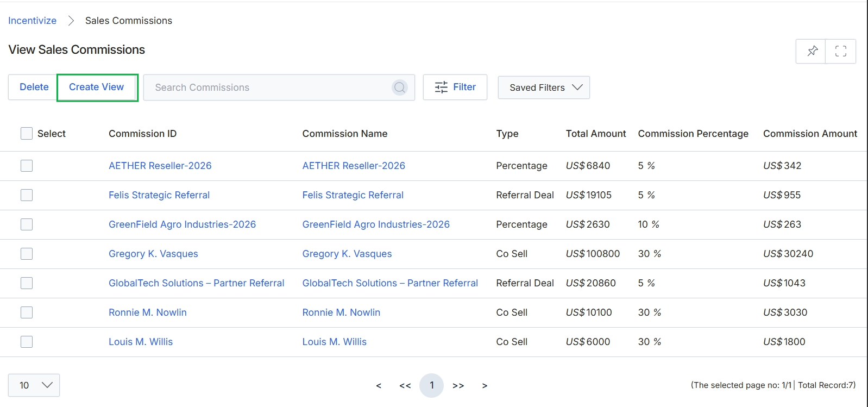
Task: Open the 10 records per page dropdown
Action: point(34,385)
